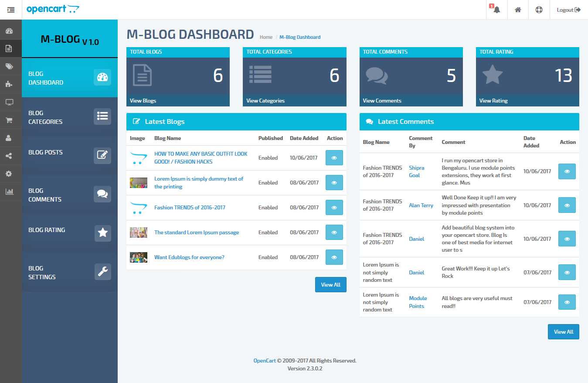
Task: Expand the Design monitor icon menu
Action: point(9,102)
